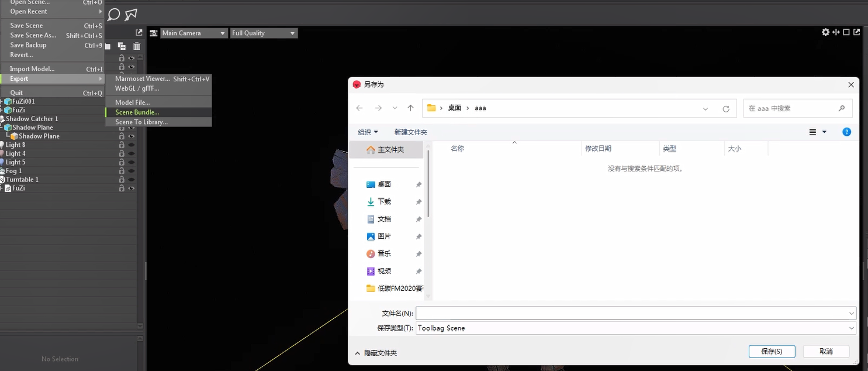Viewport: 868px width, 371px height.
Task: Open viewport settings gear icon
Action: (825, 32)
